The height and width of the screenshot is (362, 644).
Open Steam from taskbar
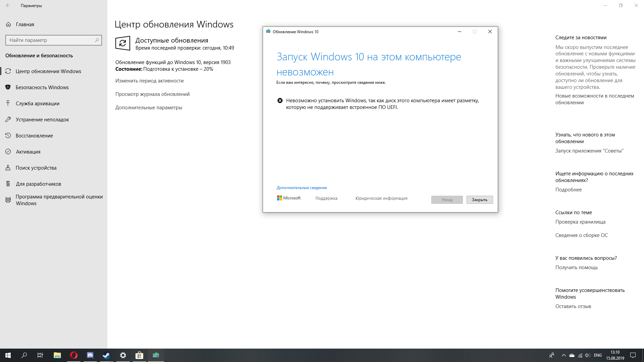pyautogui.click(x=106, y=355)
